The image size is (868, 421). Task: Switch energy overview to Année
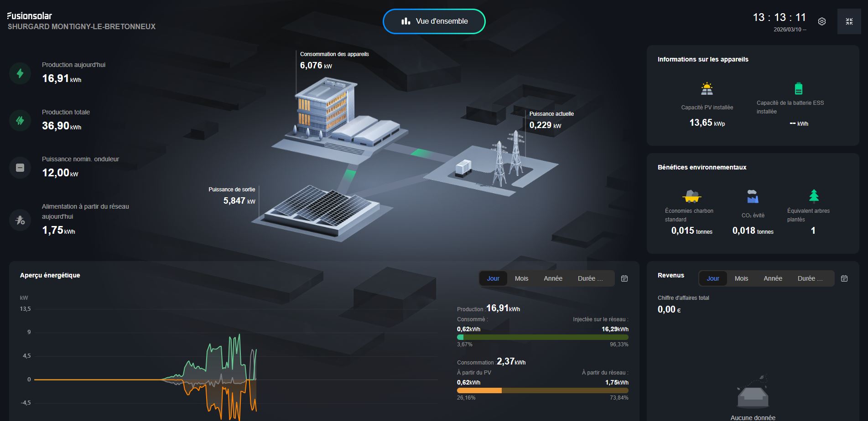click(553, 278)
